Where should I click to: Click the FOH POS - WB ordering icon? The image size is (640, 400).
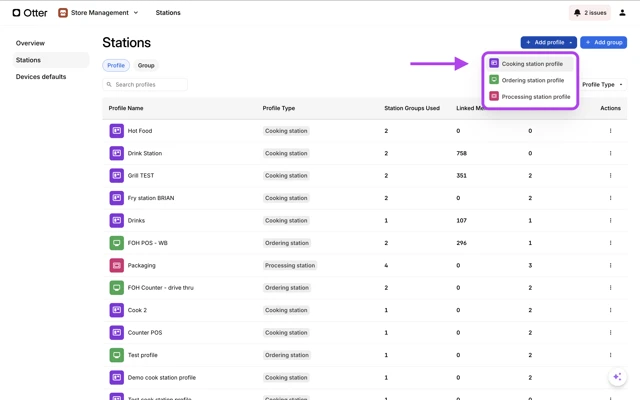116,243
